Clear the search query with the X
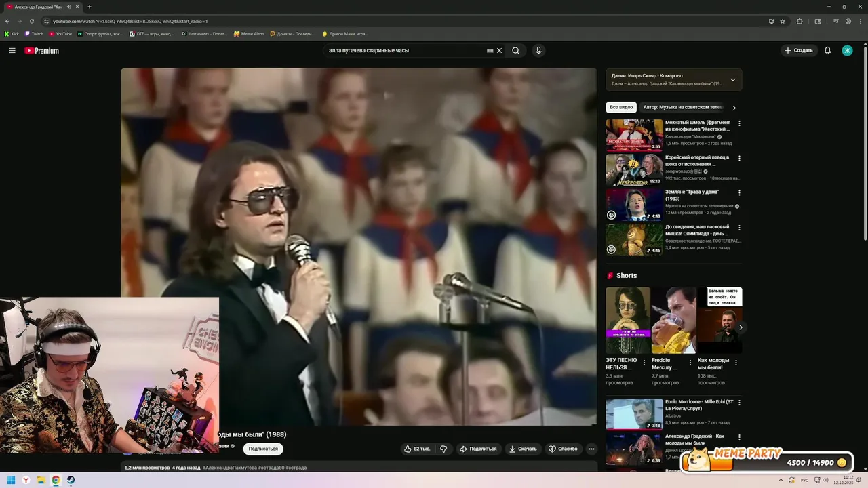 500,50
